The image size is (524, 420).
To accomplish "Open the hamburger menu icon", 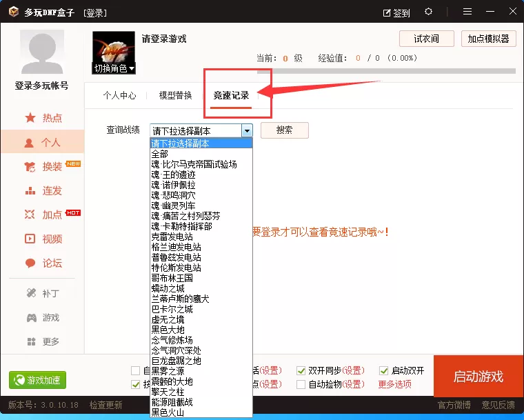I will [x=467, y=12].
